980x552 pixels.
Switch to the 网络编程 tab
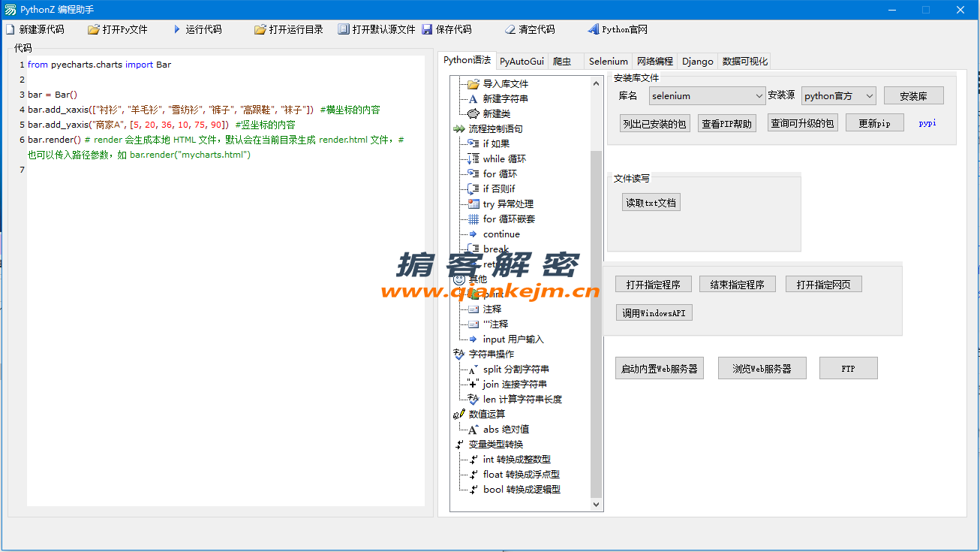654,62
